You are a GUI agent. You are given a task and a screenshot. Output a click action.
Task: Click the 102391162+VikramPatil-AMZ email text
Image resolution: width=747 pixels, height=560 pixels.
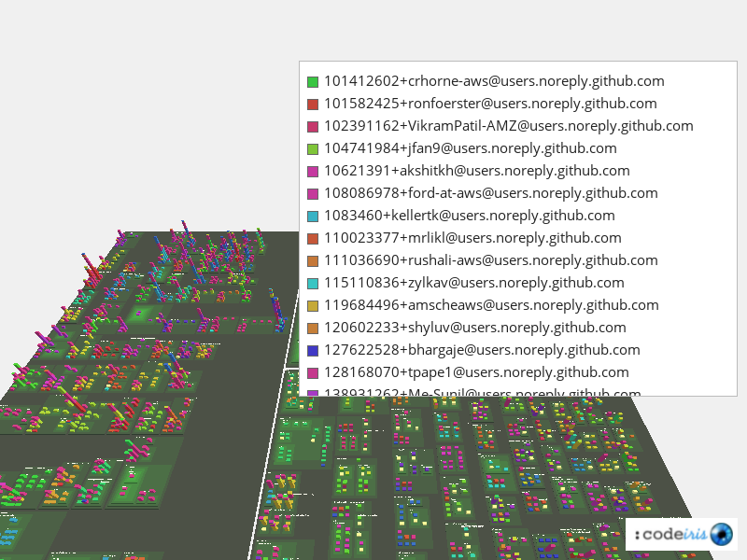[x=508, y=126]
